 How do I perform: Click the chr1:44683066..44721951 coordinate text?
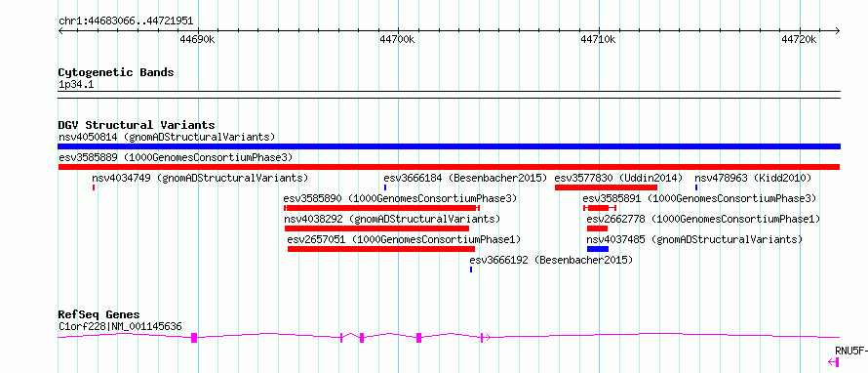(126, 21)
